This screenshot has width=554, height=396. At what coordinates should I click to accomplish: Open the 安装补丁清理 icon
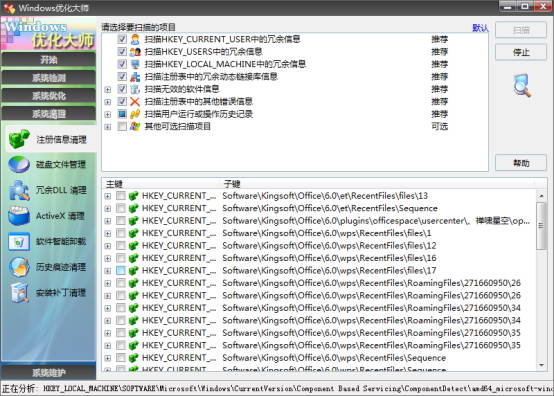coord(19,293)
